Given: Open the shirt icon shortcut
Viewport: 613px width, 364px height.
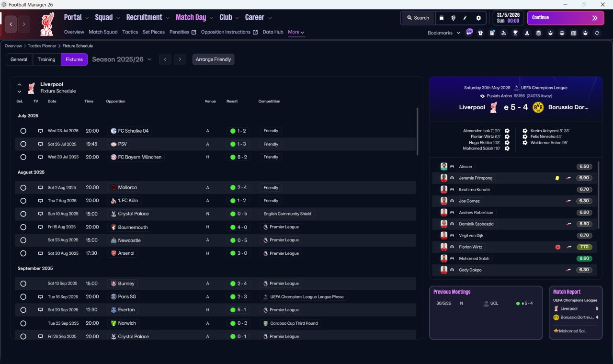Looking at the screenshot, I should coord(480,33).
